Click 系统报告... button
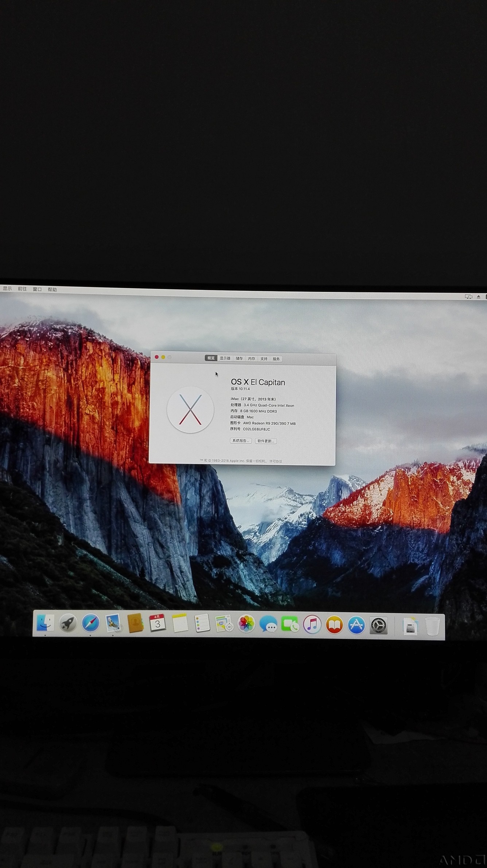The image size is (487, 868). [241, 441]
